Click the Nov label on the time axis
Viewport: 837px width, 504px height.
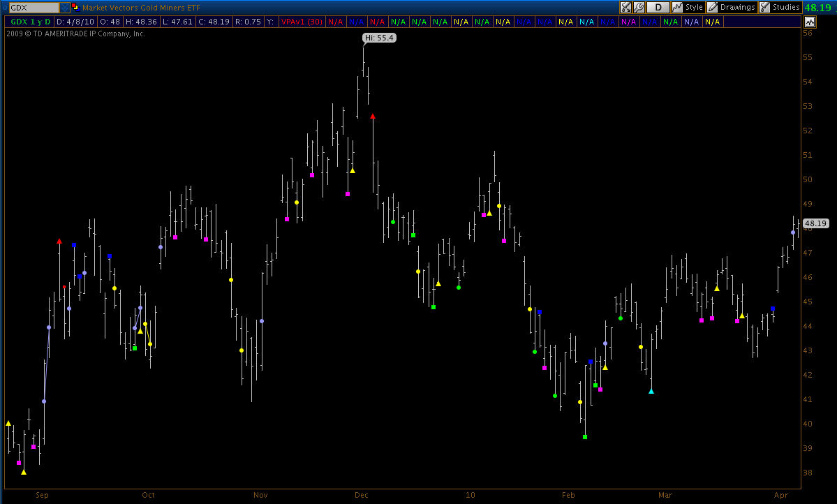click(260, 495)
